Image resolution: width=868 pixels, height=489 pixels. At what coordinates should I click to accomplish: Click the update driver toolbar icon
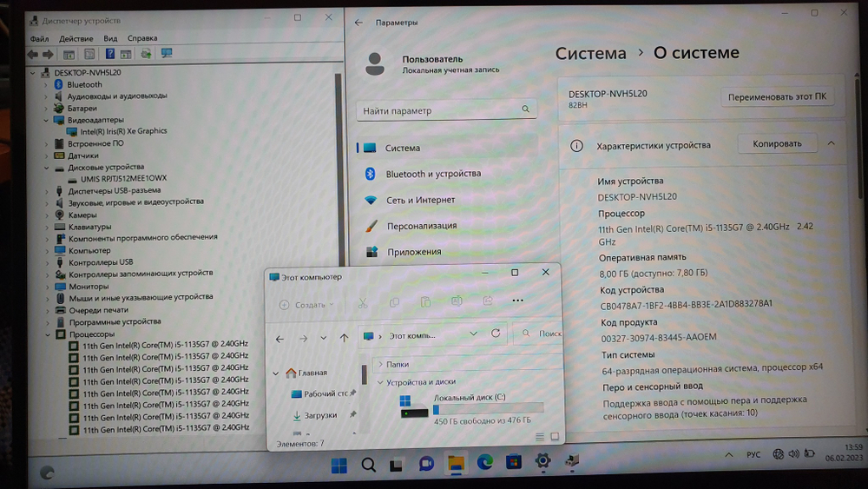click(146, 54)
